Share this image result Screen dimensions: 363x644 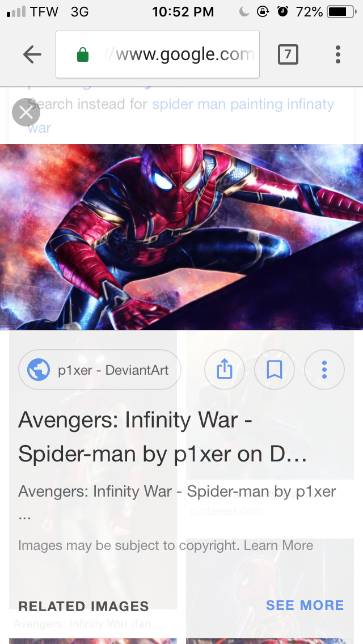225,370
